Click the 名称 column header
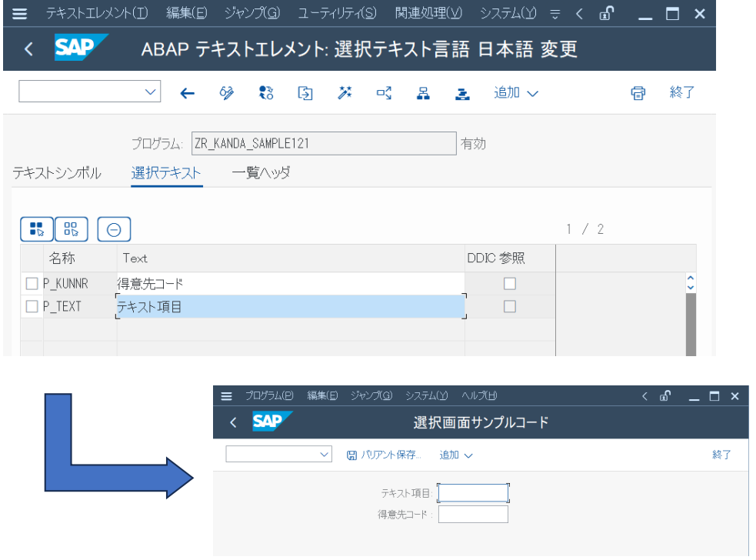This screenshot has width=756, height=560. pos(80,258)
